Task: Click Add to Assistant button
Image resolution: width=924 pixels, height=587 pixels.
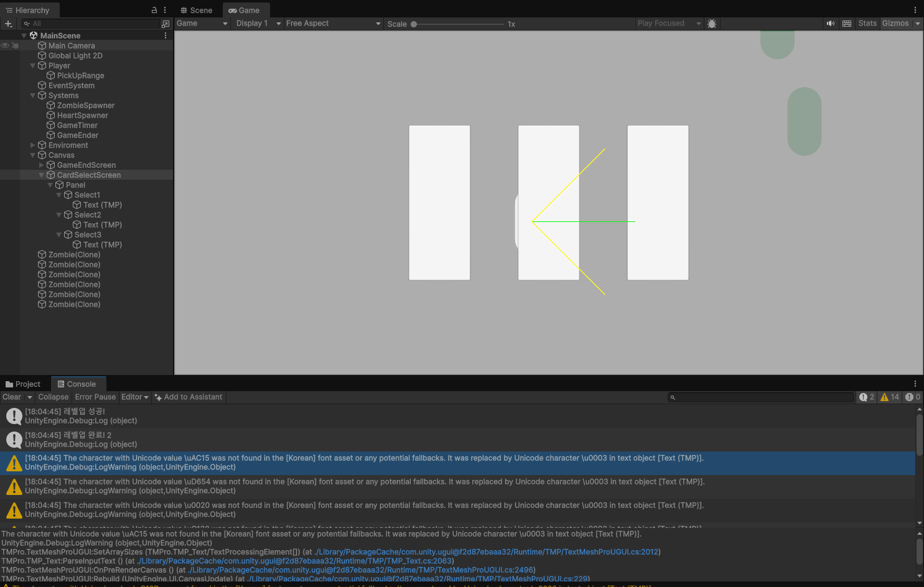Action: click(189, 397)
